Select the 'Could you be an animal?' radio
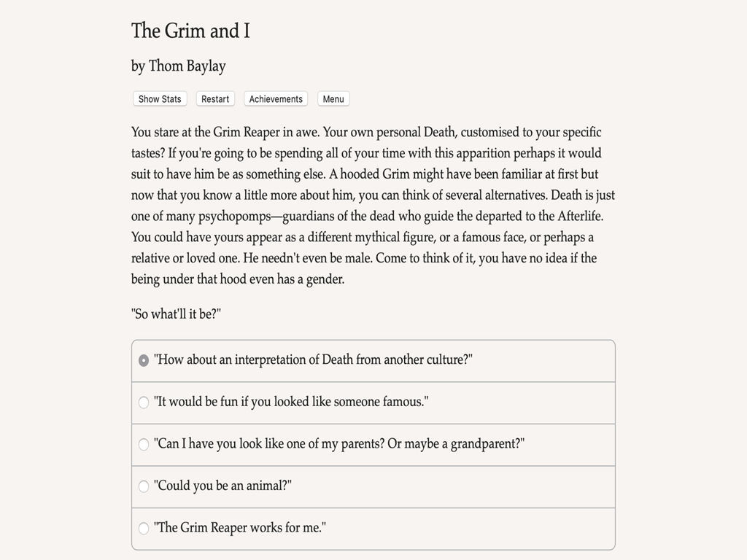Image resolution: width=747 pixels, height=560 pixels. [x=144, y=486]
